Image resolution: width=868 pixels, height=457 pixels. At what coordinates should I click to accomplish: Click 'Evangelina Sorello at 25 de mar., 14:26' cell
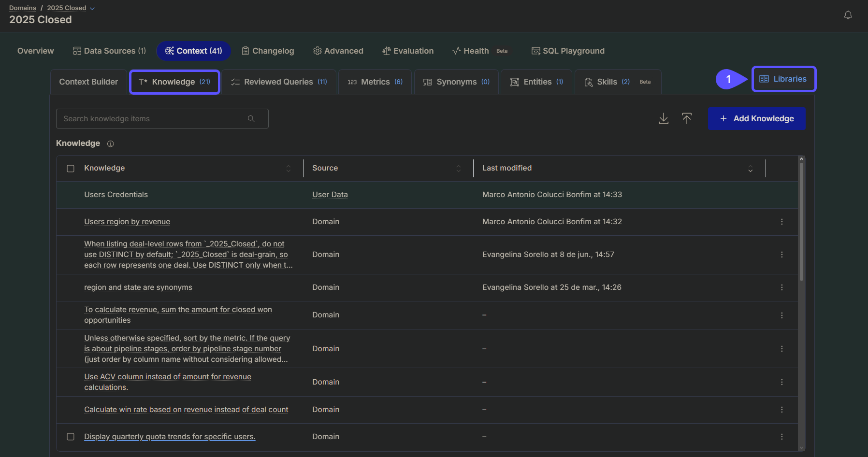552,287
